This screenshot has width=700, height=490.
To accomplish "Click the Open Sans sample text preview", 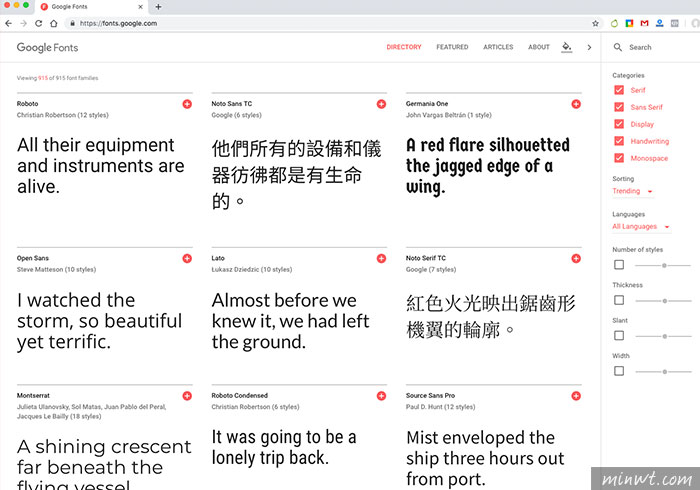I will [x=100, y=321].
